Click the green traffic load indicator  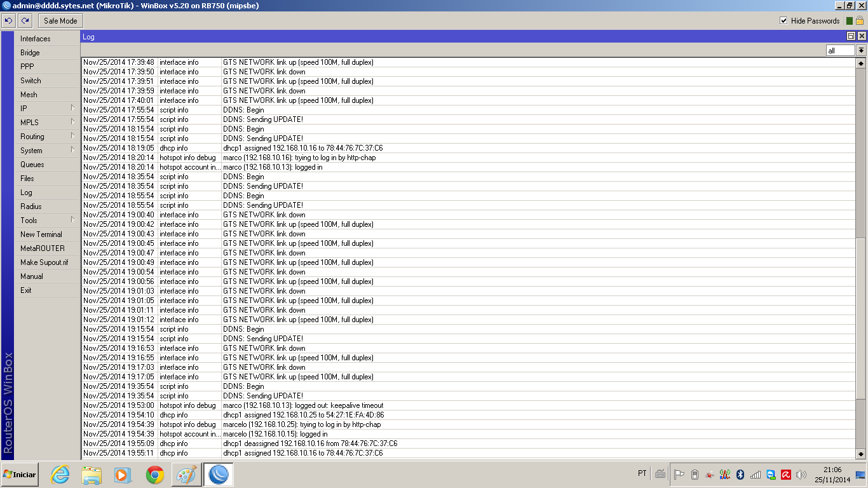tap(850, 21)
